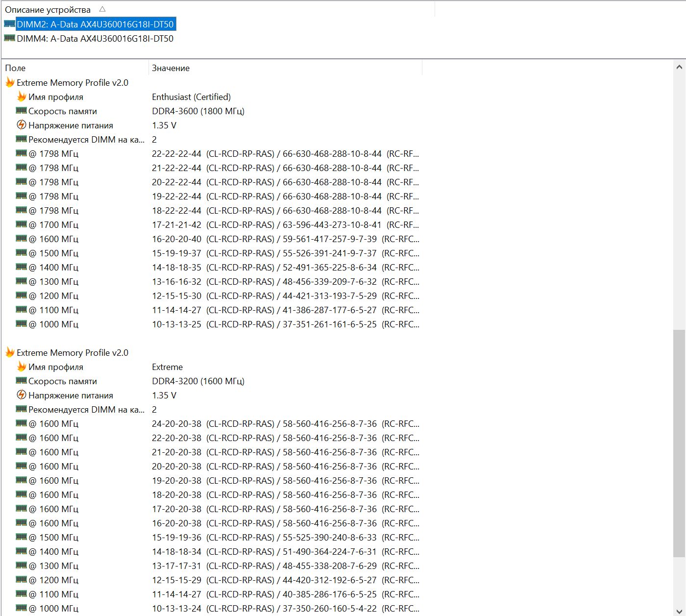Click the vertical scrollbar thumb
Viewport: 686px width, 616px height.
tap(679, 444)
